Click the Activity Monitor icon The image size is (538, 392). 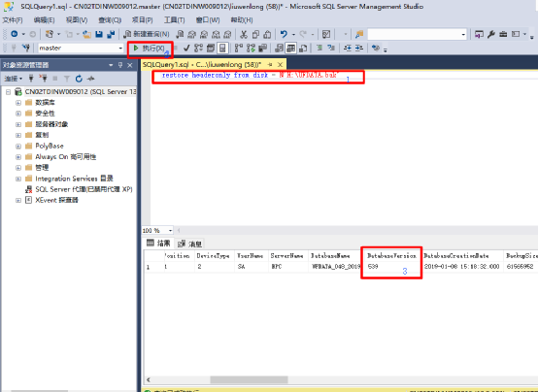pyautogui.click(x=326, y=34)
